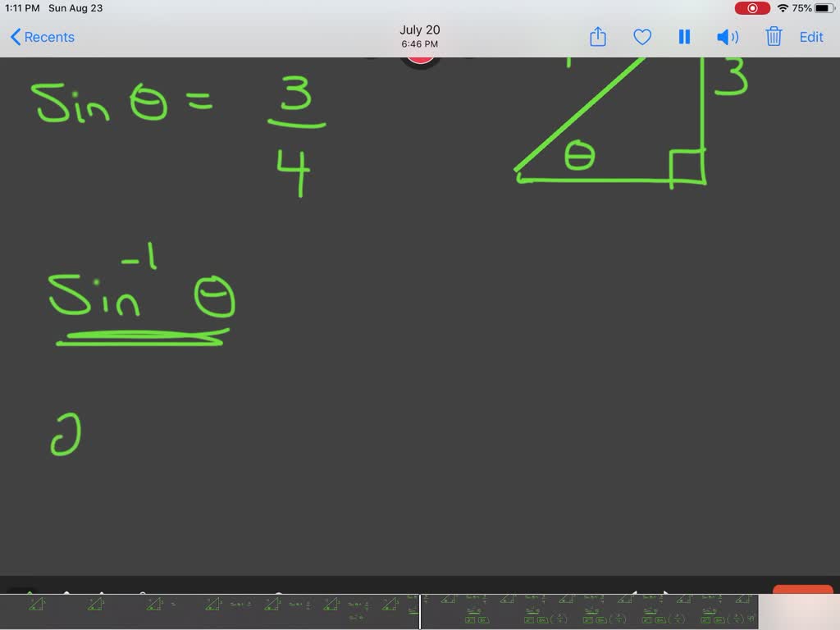The height and width of the screenshot is (630, 840).
Task: Tap the battery indicator
Action: (825, 7)
